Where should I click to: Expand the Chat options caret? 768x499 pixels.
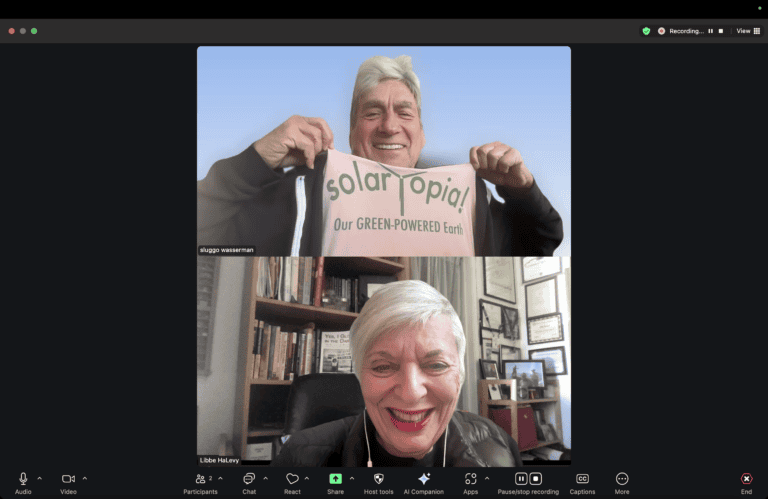(x=265, y=478)
